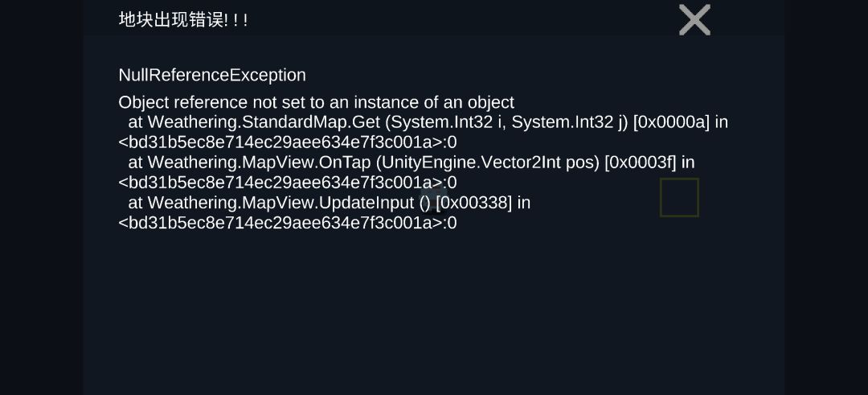Select the final hash line of the trace
Screen dimensions: 868x395
click(287, 223)
